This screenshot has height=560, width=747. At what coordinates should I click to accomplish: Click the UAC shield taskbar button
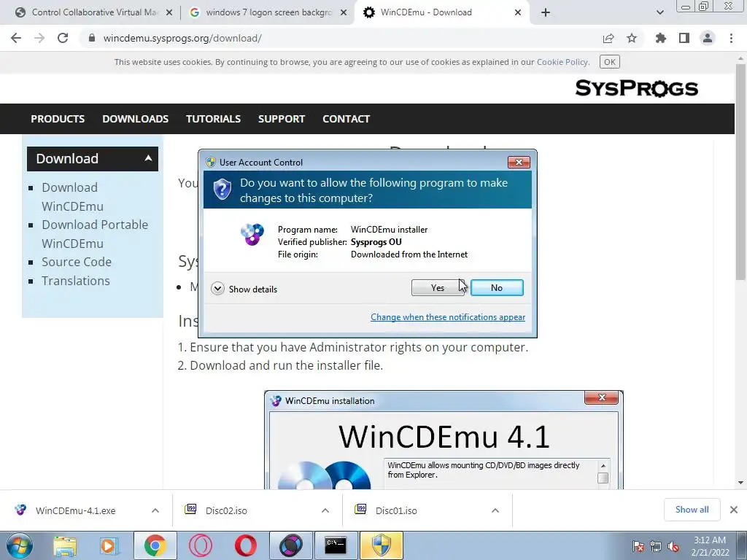point(381,545)
